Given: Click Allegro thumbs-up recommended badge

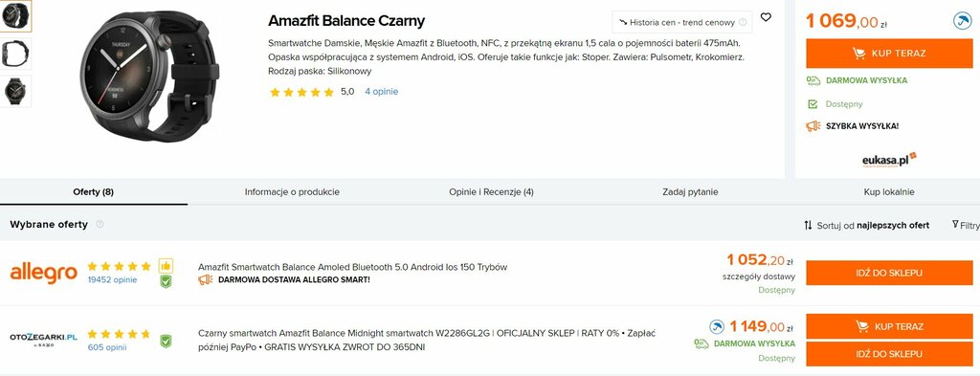Looking at the screenshot, I should click(165, 265).
